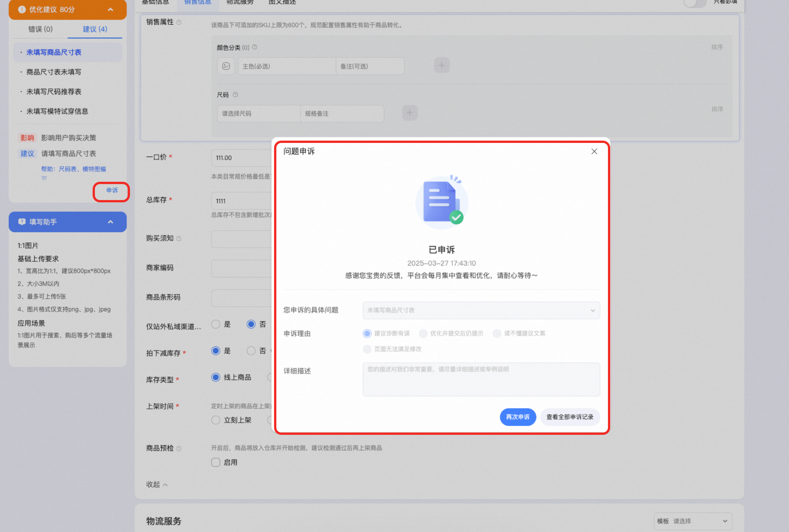Enable the 启用 checkbox under 商品预检

(x=215, y=462)
